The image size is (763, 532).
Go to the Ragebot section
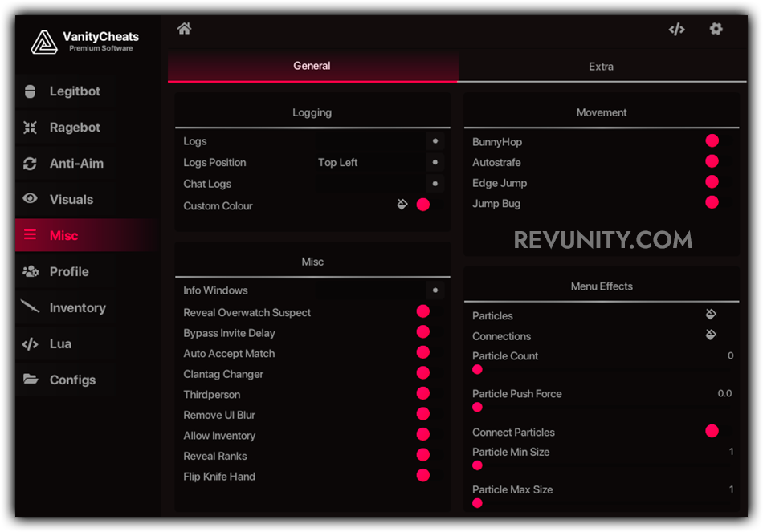pyautogui.click(x=74, y=127)
